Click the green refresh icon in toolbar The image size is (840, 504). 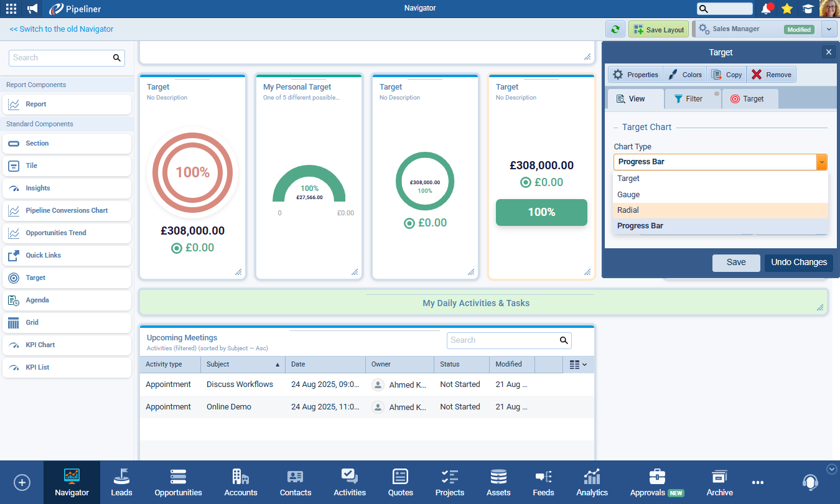[615, 29]
